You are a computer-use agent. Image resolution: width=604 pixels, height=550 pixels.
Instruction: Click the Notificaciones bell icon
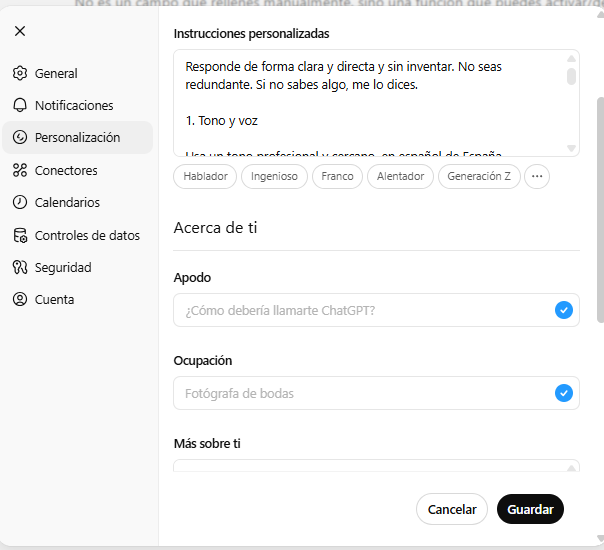tap(20, 105)
